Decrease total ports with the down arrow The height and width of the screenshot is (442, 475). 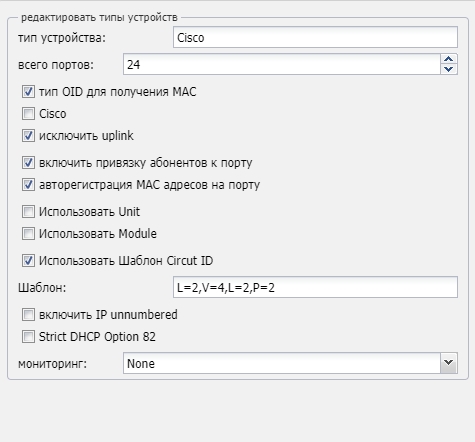pos(449,69)
